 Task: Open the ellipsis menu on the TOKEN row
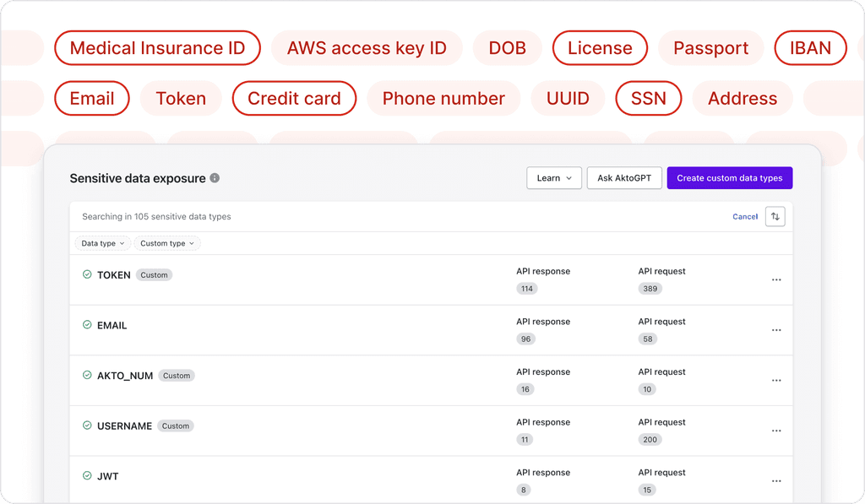click(x=775, y=279)
